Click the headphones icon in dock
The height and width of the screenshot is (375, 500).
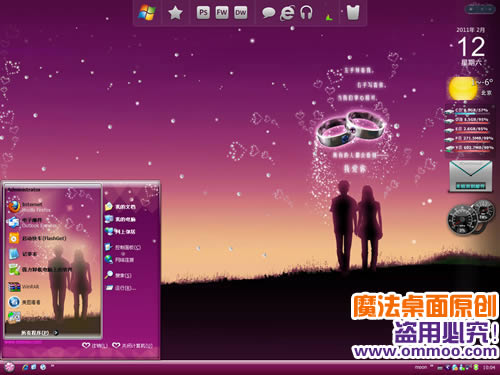point(306,13)
